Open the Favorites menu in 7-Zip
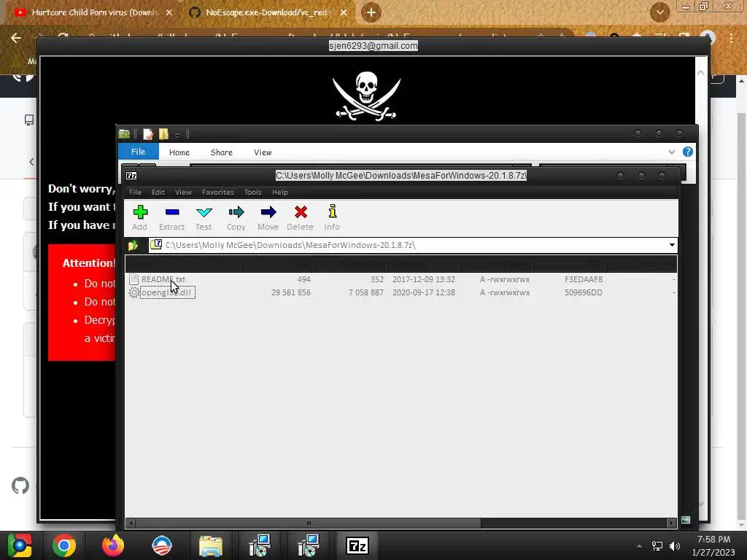This screenshot has width=747, height=560. [x=217, y=192]
